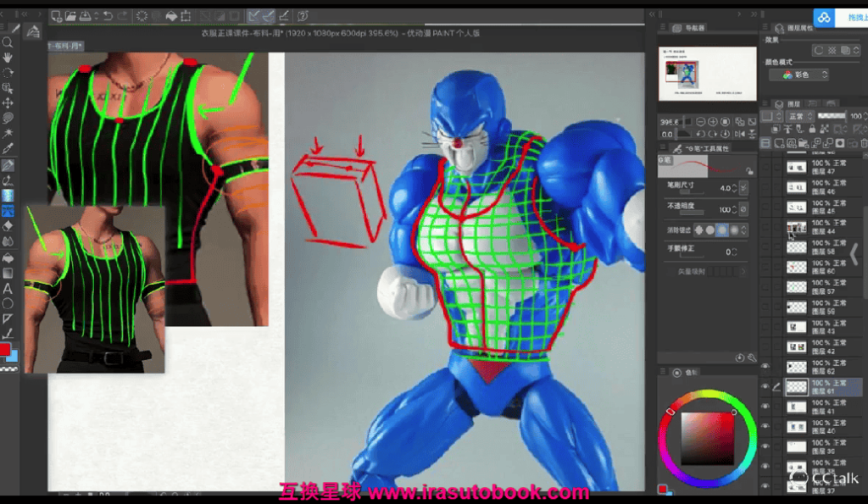Click the canvas document tab 布料-用*
868x504 pixels.
65,46
